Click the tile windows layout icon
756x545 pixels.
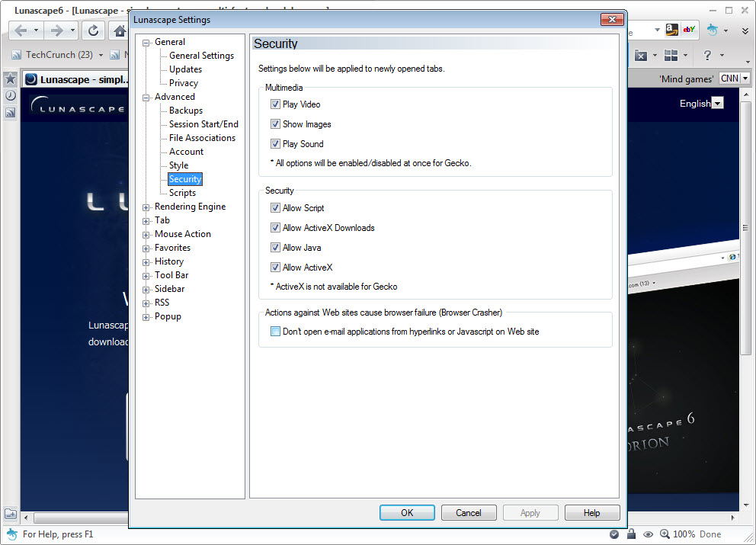[671, 56]
